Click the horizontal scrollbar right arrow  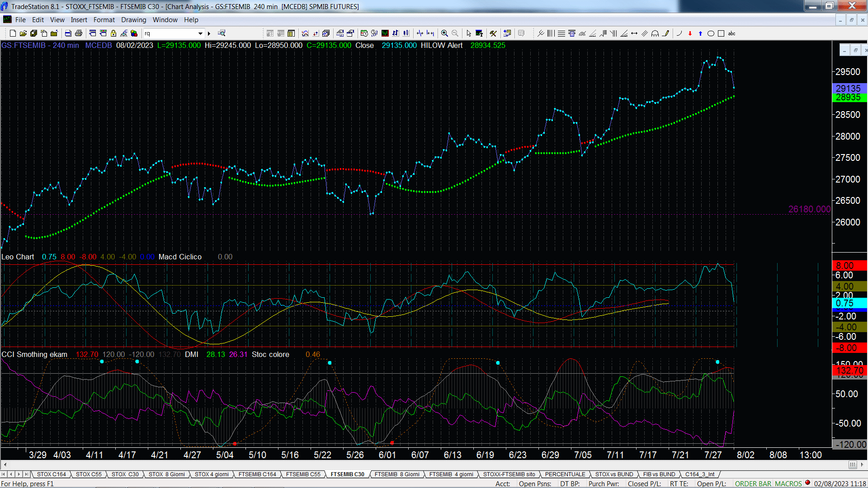pyautogui.click(x=862, y=465)
